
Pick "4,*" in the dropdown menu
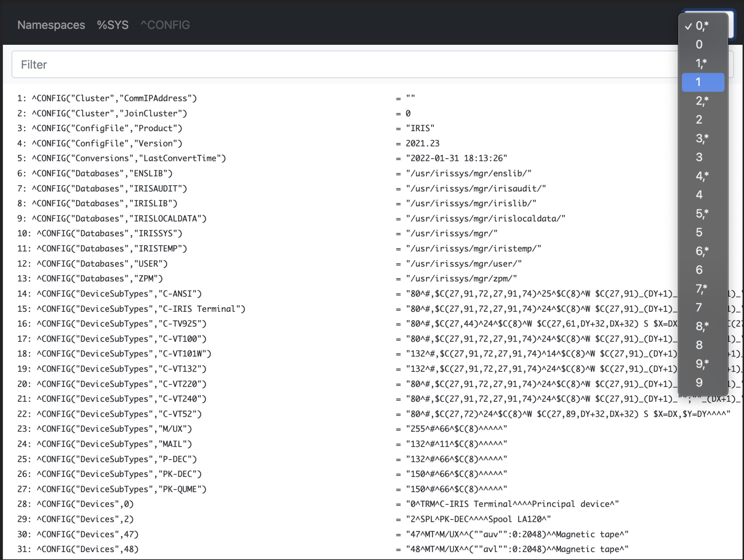tap(702, 176)
